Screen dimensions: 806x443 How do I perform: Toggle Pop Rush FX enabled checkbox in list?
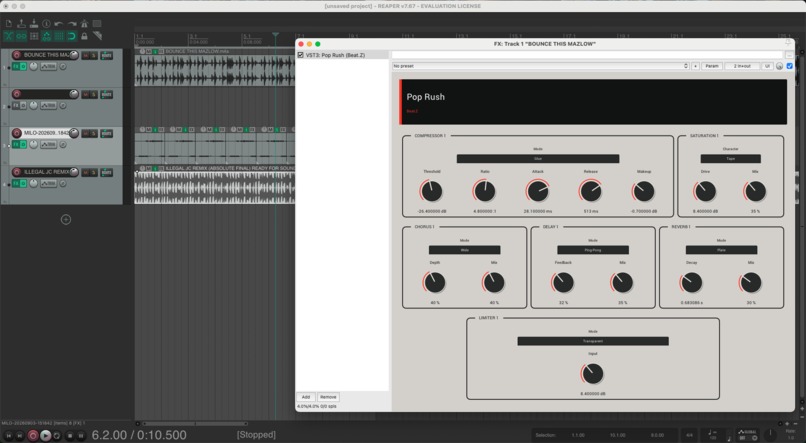click(x=300, y=55)
